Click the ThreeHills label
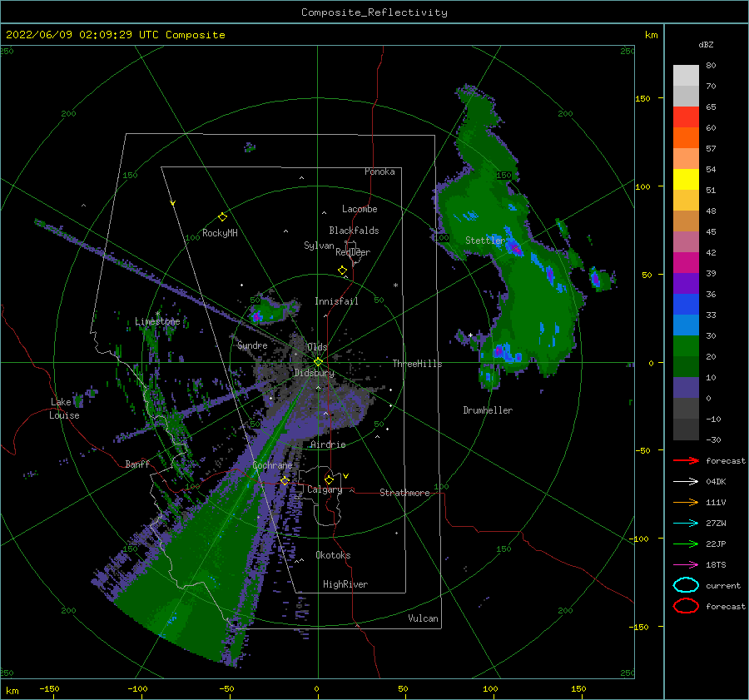Image resolution: width=749 pixels, height=700 pixels. 418,364
